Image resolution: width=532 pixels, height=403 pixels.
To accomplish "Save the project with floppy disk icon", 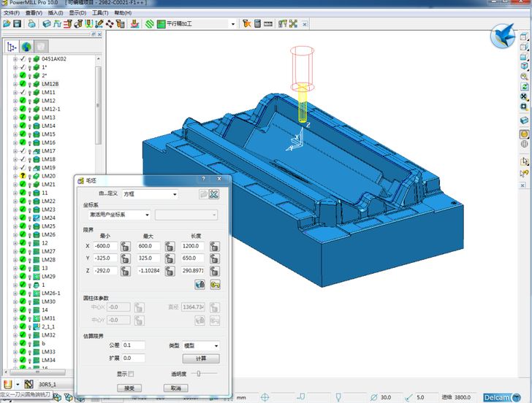I will 17,23.
